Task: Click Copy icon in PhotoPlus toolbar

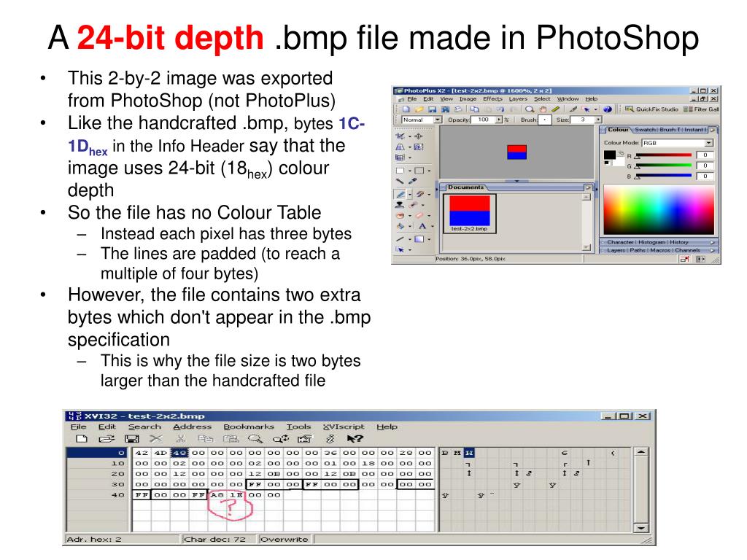Action: coord(474,109)
